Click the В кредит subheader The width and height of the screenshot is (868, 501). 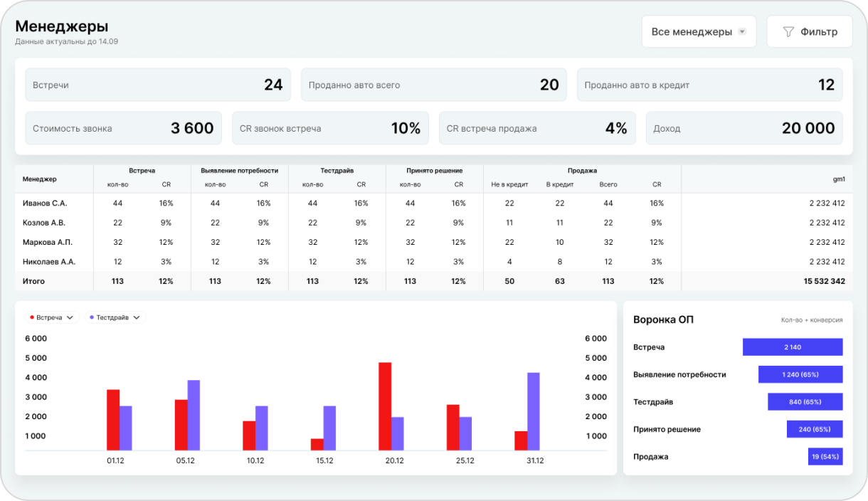click(560, 184)
